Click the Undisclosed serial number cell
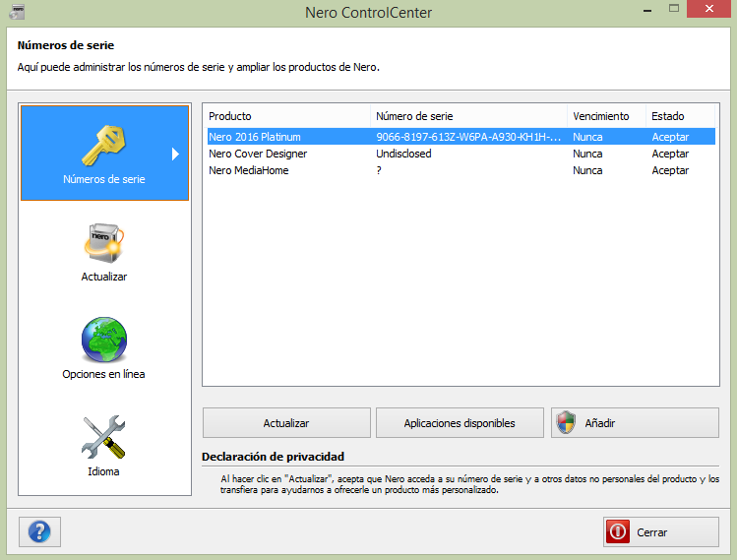Screen dimensions: 737x560 pos(403,154)
